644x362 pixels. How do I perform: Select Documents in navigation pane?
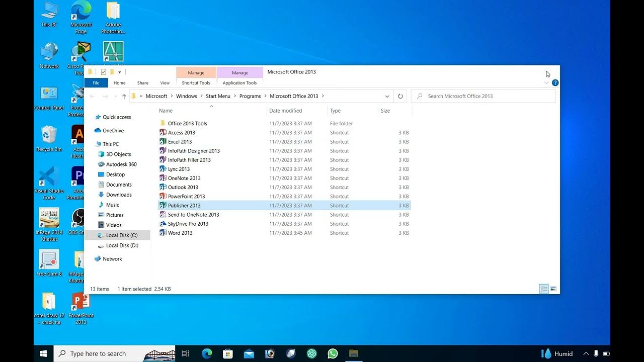click(119, 185)
